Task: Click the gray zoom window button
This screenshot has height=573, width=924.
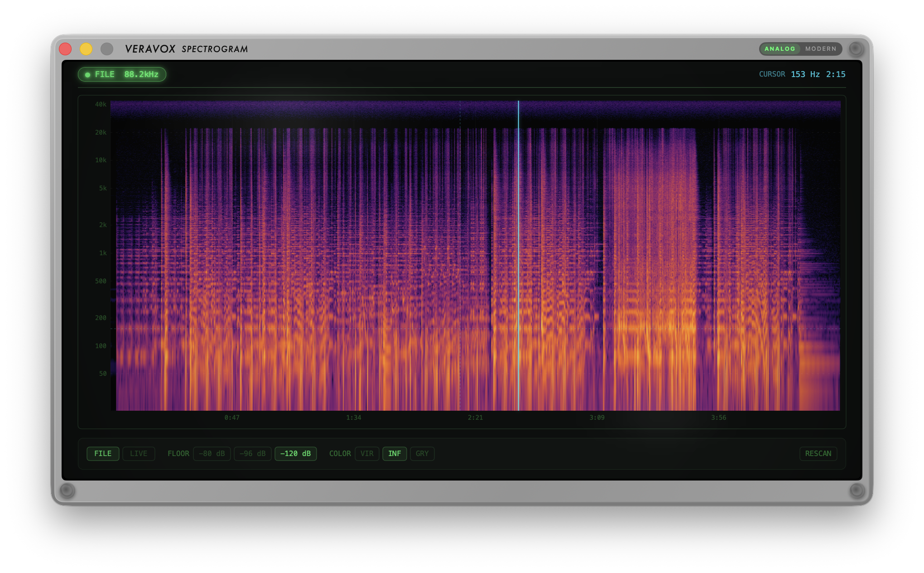Action: (x=107, y=49)
